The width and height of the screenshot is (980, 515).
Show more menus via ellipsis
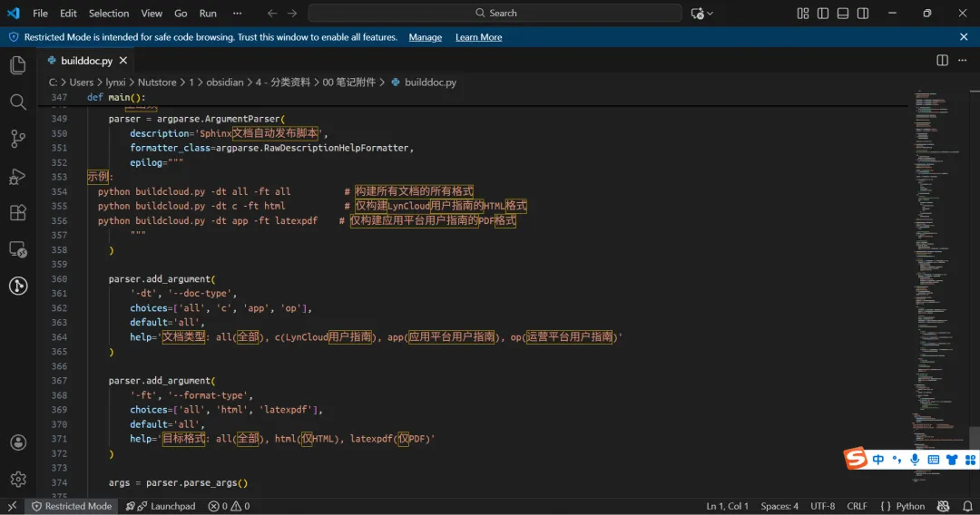[x=238, y=13]
